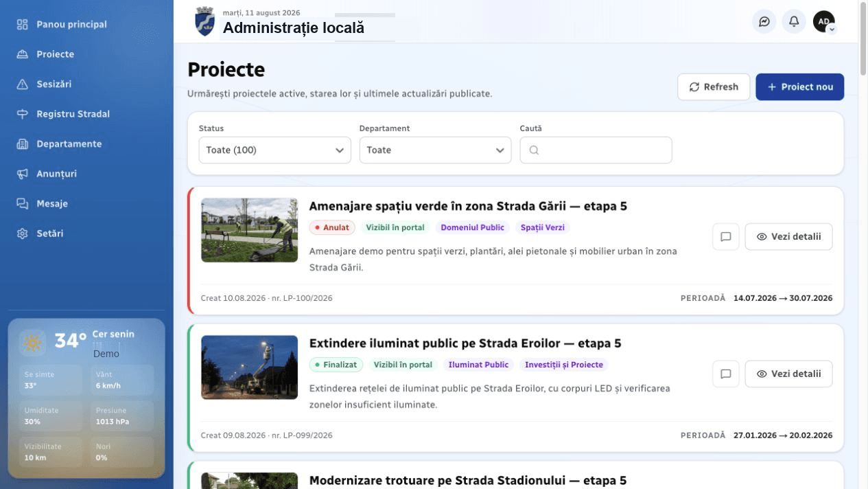
Task: Click the LP-099/2026 creation info text
Action: [x=266, y=435]
